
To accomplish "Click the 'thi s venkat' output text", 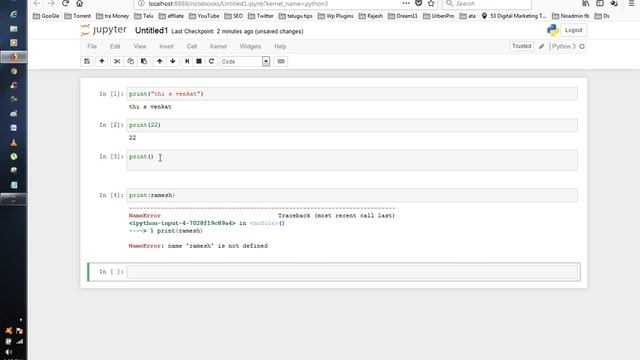I will (150, 107).
